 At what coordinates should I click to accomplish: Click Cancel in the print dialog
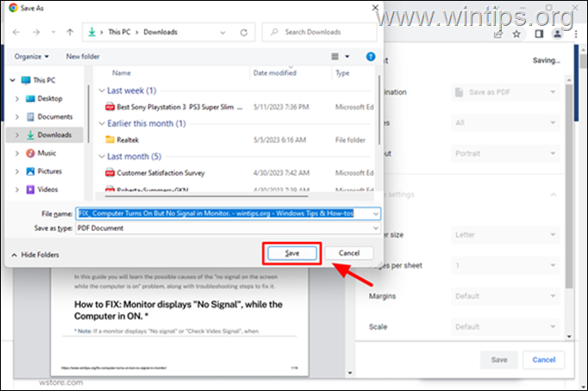[544, 360]
